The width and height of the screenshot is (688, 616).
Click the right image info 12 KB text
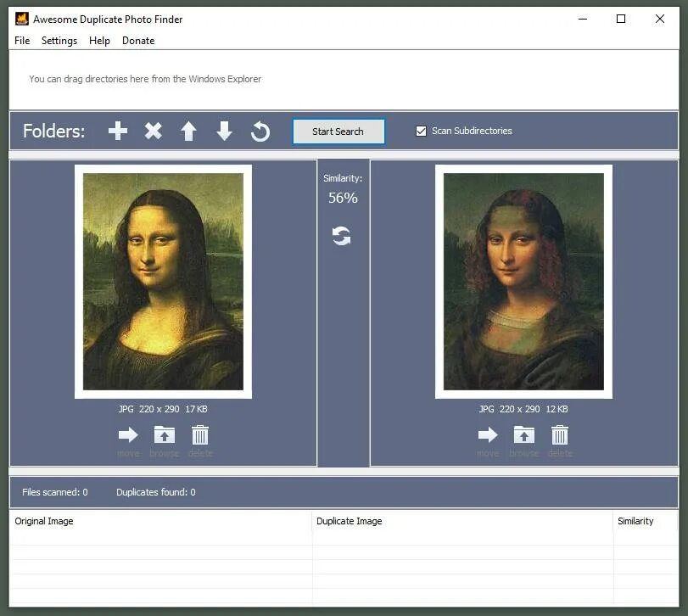click(557, 409)
